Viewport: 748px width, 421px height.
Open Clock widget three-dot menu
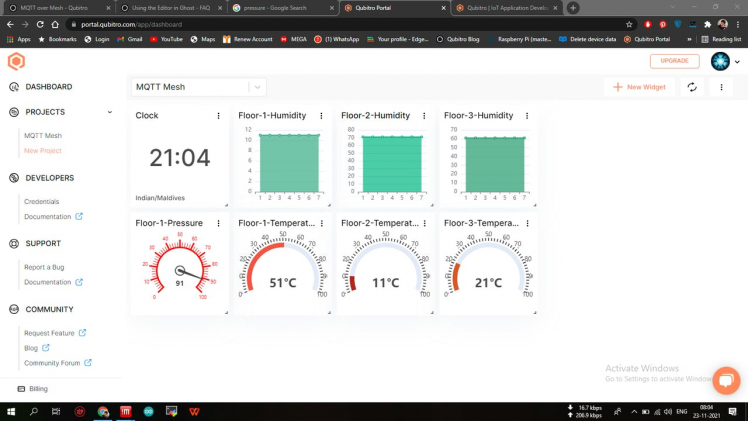click(x=218, y=116)
